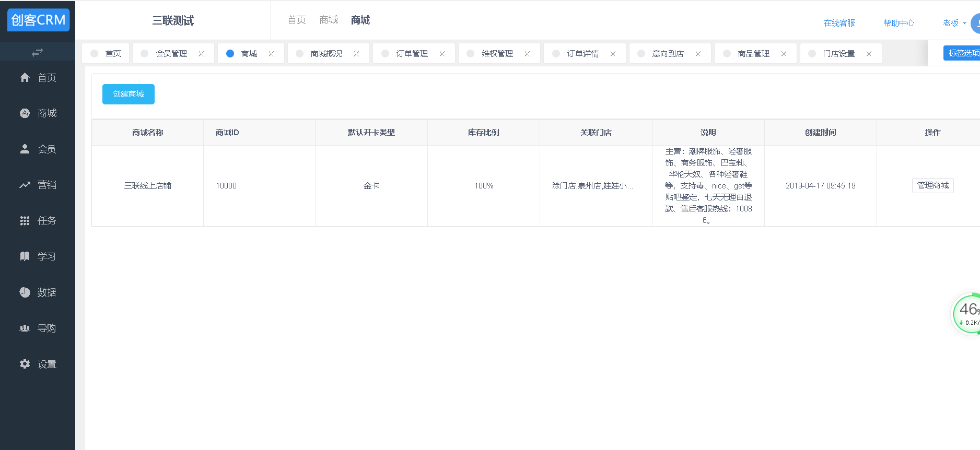
Task: Click the 创建时间 column header
Action: pyautogui.click(x=821, y=133)
